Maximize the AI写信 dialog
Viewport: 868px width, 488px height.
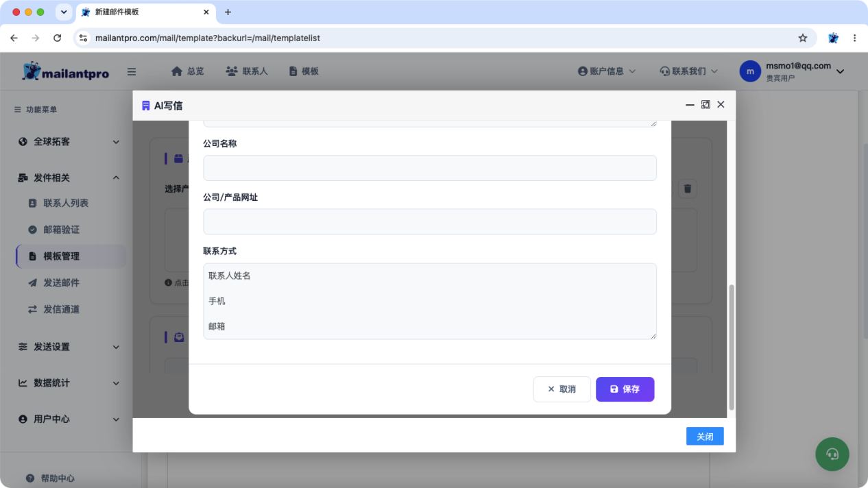point(706,105)
